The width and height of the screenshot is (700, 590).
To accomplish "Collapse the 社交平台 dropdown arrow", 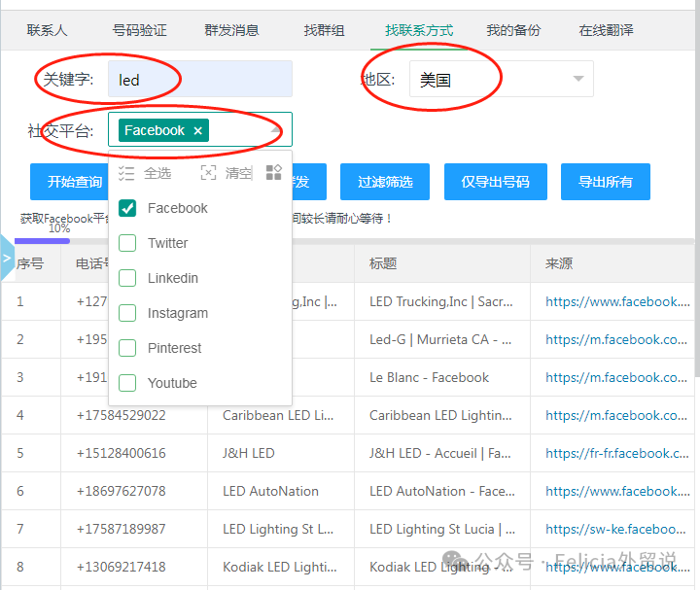I will (275, 130).
